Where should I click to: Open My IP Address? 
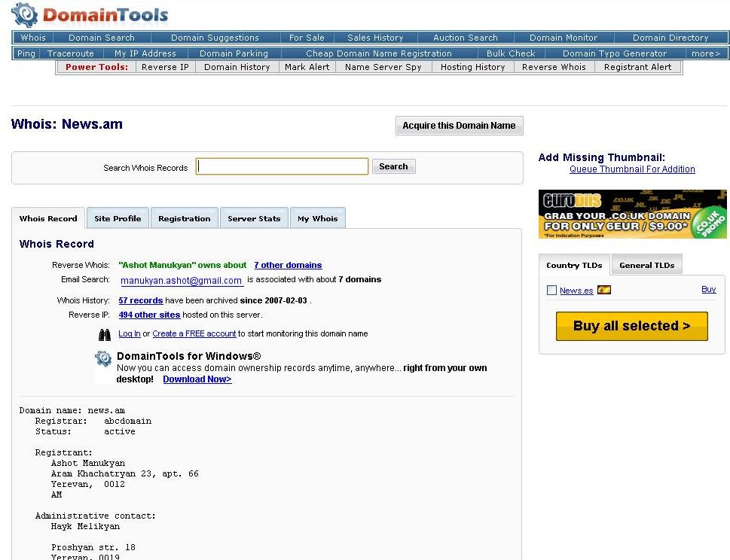click(145, 53)
